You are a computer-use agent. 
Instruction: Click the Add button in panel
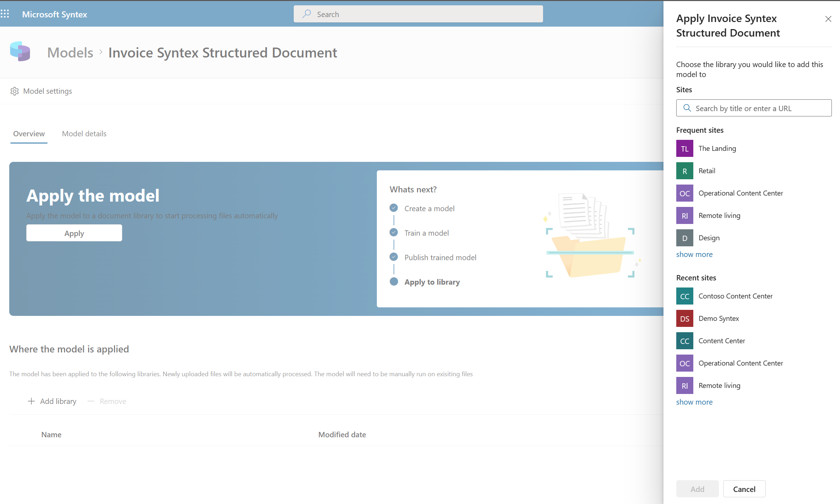pos(697,489)
